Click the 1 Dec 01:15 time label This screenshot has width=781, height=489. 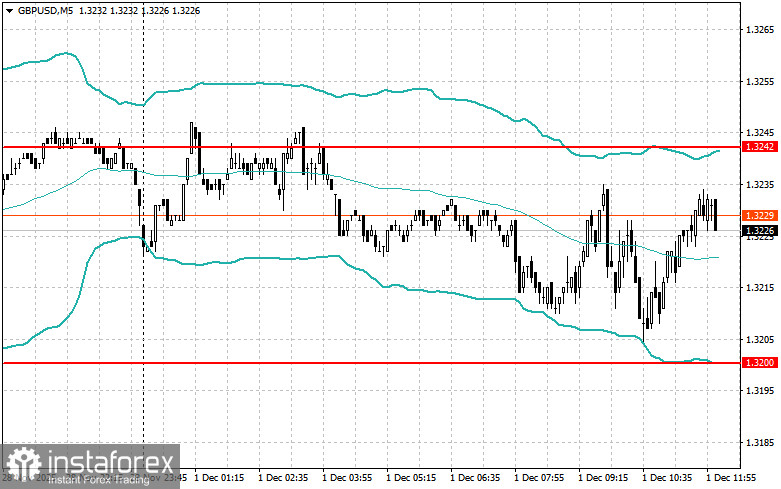point(219,478)
